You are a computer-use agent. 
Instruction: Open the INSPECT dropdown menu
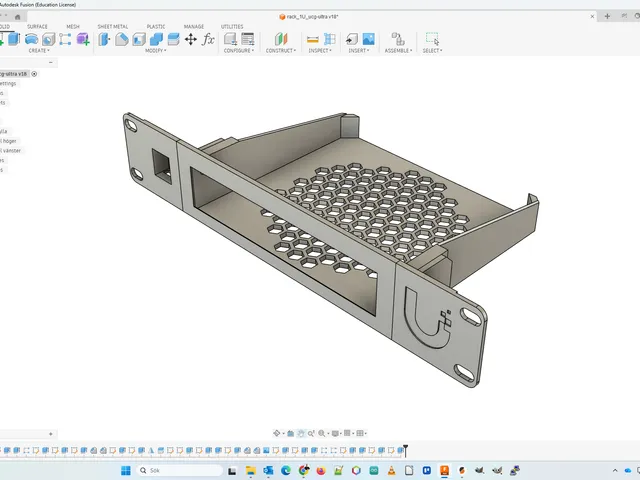[320, 51]
